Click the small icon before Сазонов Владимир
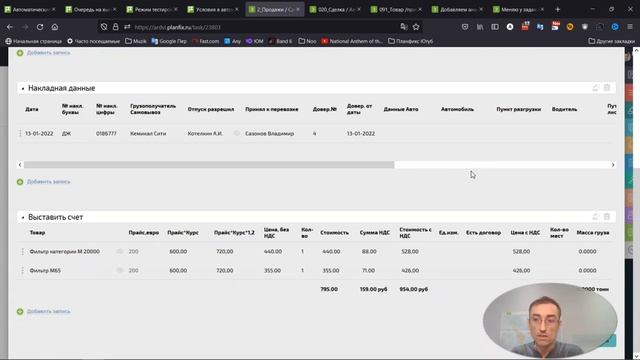640x360 pixels. 237,133
